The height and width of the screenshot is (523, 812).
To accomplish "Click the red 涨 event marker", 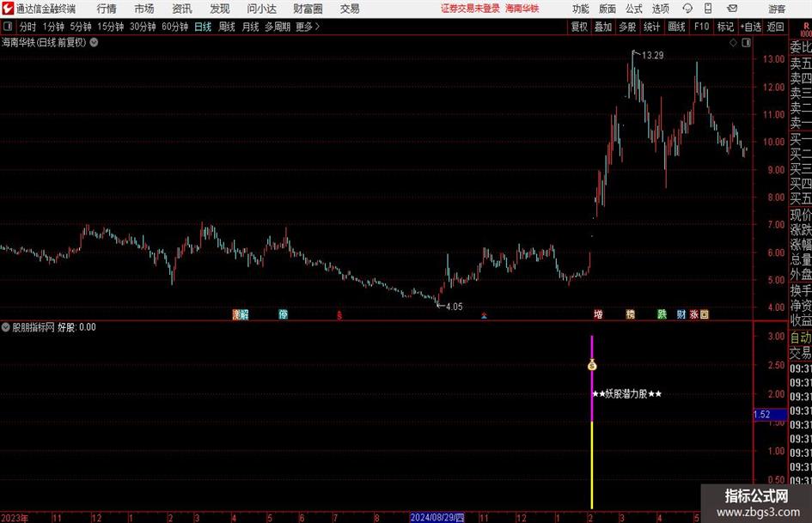I will click(694, 314).
